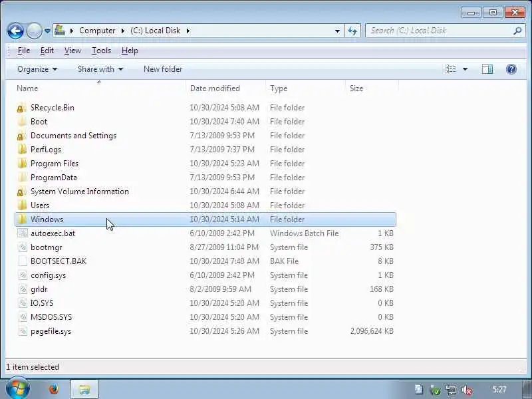
Task: Open the Organize dropdown
Action: click(x=37, y=69)
